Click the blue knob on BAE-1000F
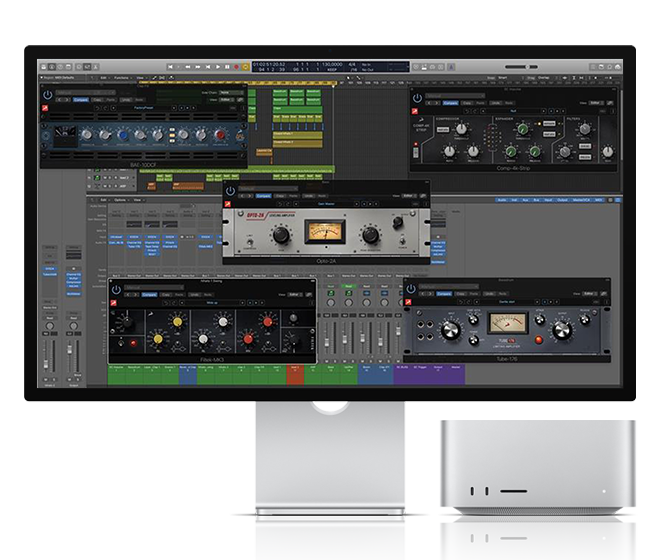Viewport: 660px width, 560px height. [x=122, y=135]
